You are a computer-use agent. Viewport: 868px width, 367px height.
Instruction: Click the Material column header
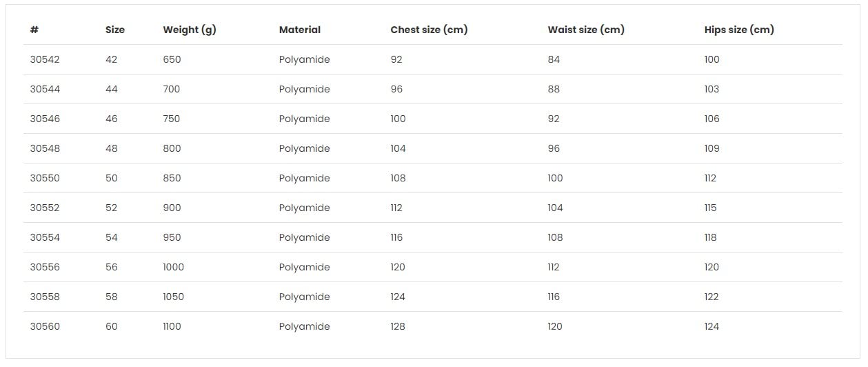[x=299, y=30]
